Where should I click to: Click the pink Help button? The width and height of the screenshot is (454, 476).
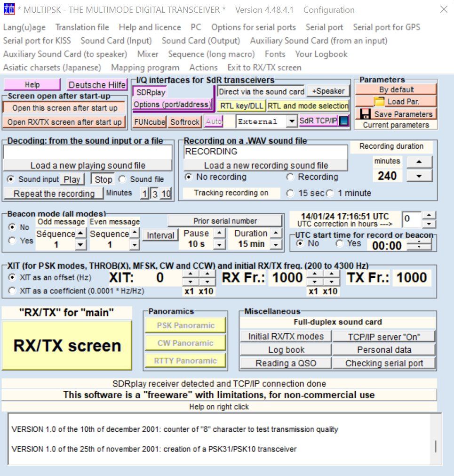(32, 84)
